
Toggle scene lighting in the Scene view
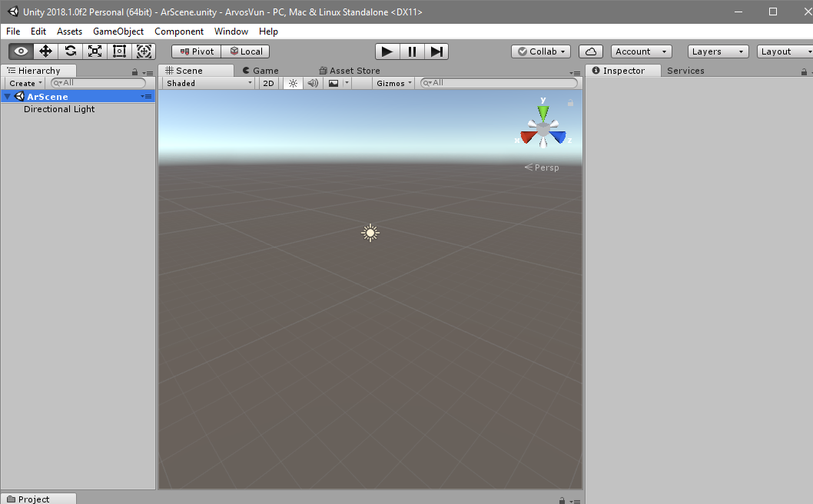tap(293, 83)
